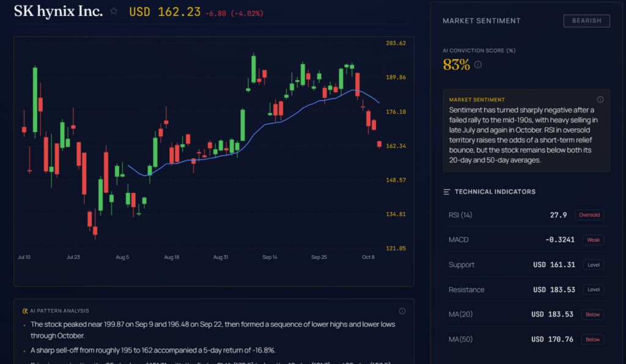
Task: Click the RSI Oversold tag
Action: [589, 215]
